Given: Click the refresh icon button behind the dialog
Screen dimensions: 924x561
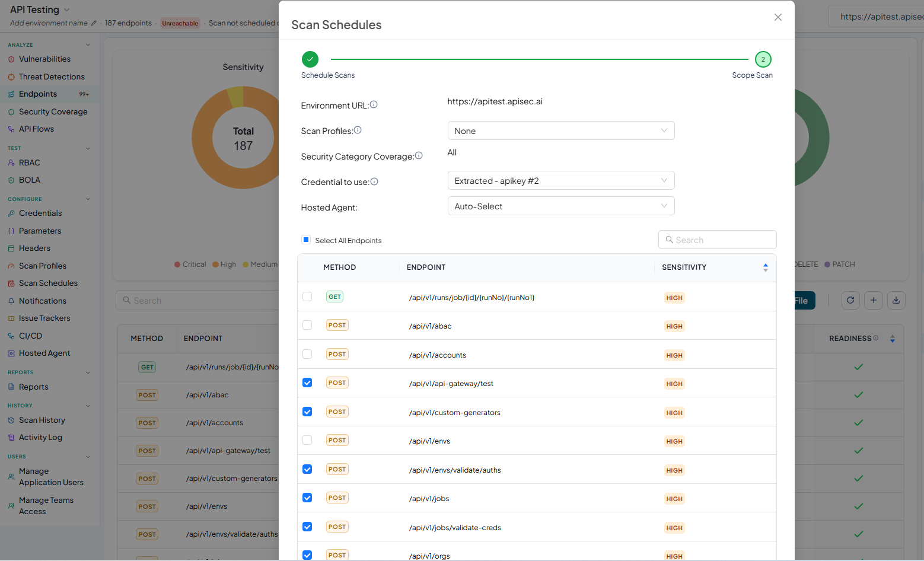Looking at the screenshot, I should [850, 301].
